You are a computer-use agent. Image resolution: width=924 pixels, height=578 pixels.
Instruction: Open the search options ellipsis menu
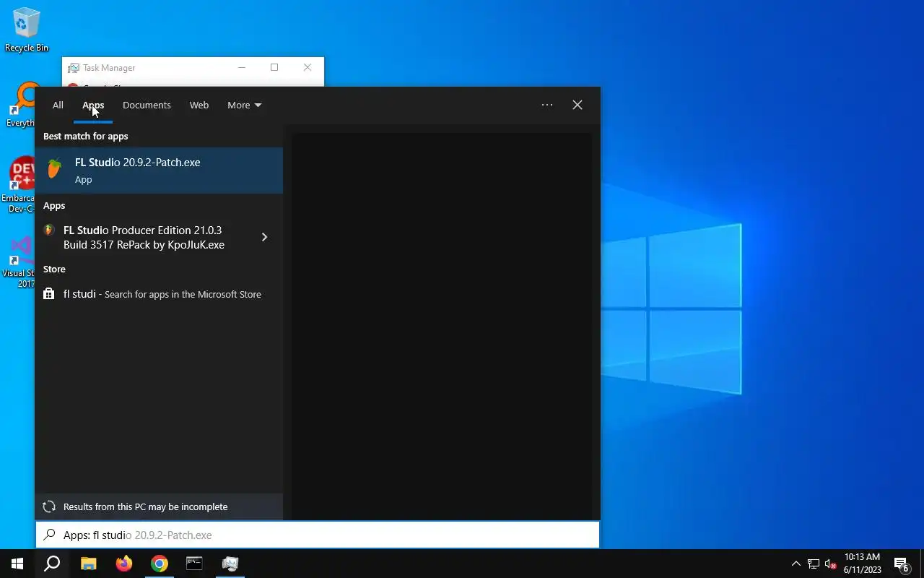click(x=547, y=105)
